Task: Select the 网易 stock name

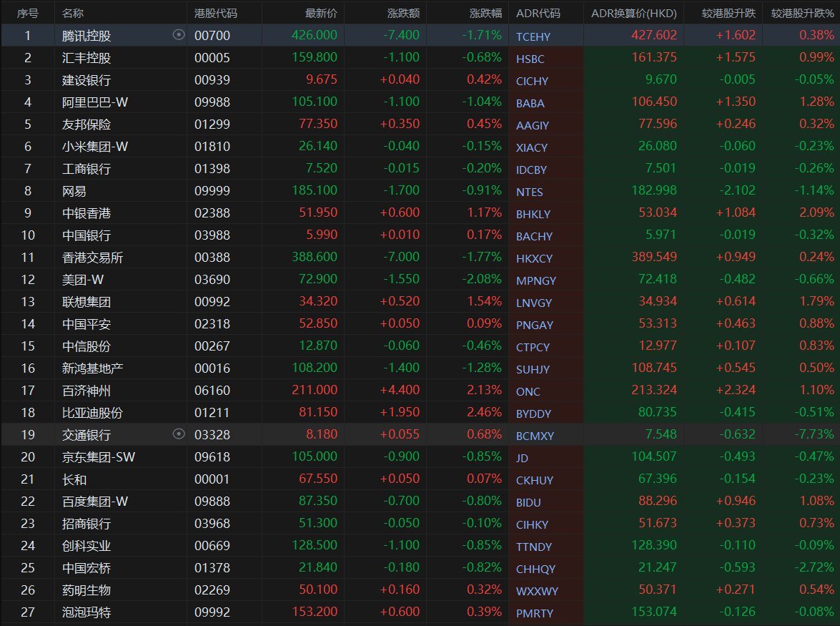Action: (74, 191)
